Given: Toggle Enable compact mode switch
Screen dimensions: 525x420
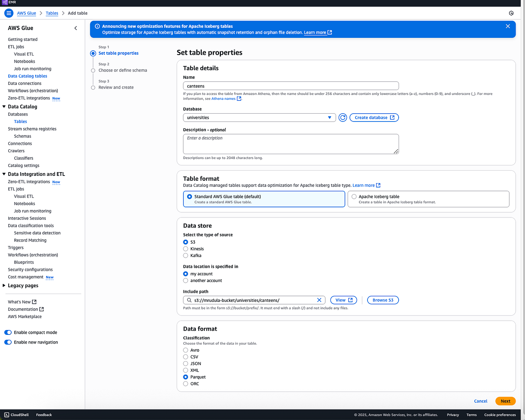Looking at the screenshot, I should point(8,333).
